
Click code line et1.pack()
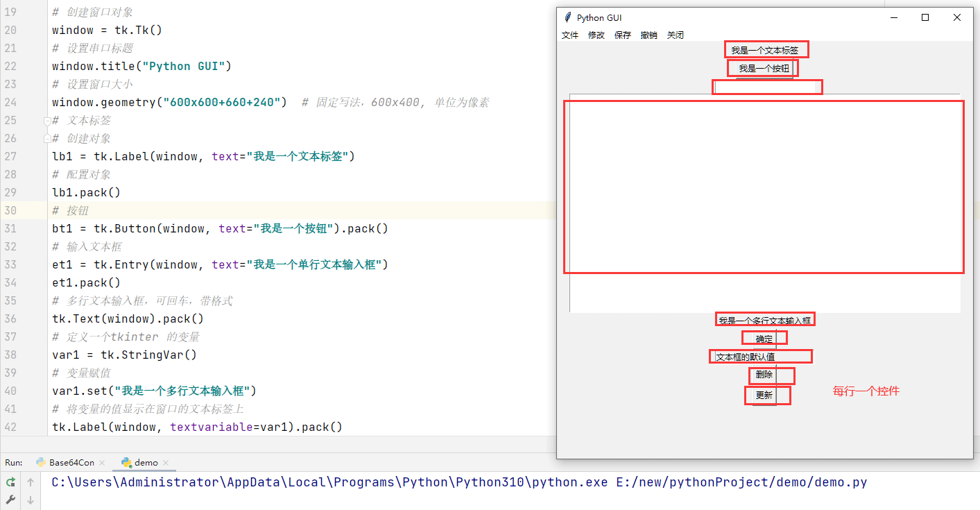(x=86, y=282)
